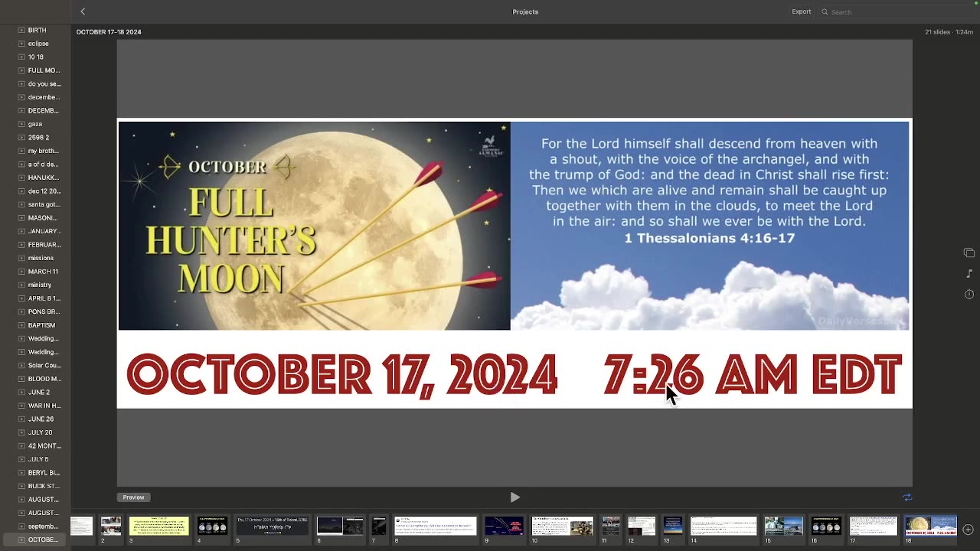This screenshot has height=551, width=980.
Task: Add a slide with plus button
Action: point(969,530)
